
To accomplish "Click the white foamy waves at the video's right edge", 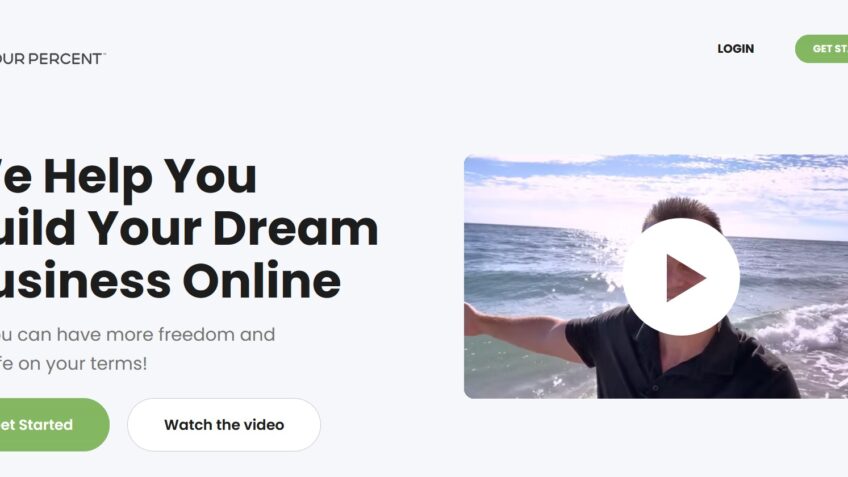I will pos(811,335).
